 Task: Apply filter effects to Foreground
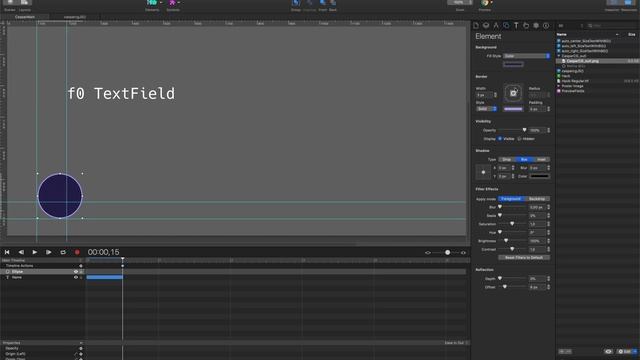[511, 199]
